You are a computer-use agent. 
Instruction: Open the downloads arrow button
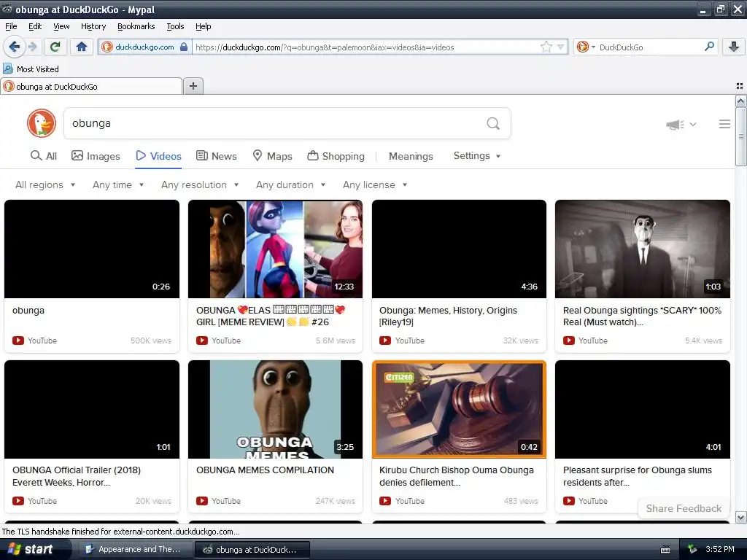(734, 47)
